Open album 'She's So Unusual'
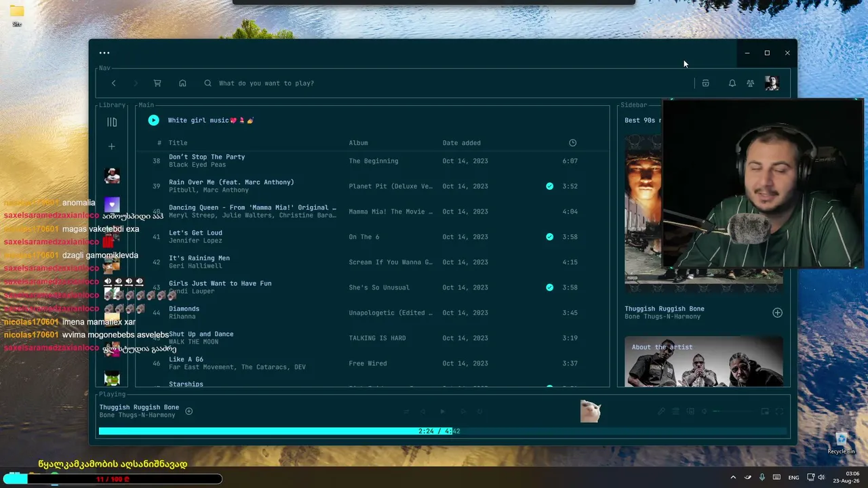868x488 pixels. pyautogui.click(x=379, y=287)
